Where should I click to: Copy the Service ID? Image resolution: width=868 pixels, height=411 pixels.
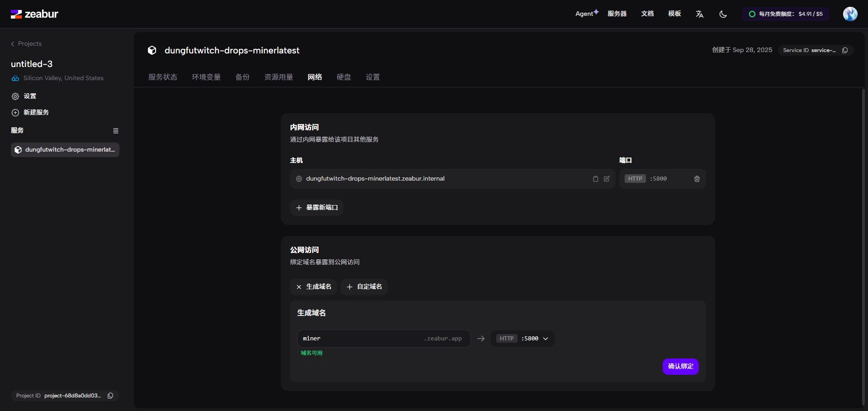[x=844, y=50]
